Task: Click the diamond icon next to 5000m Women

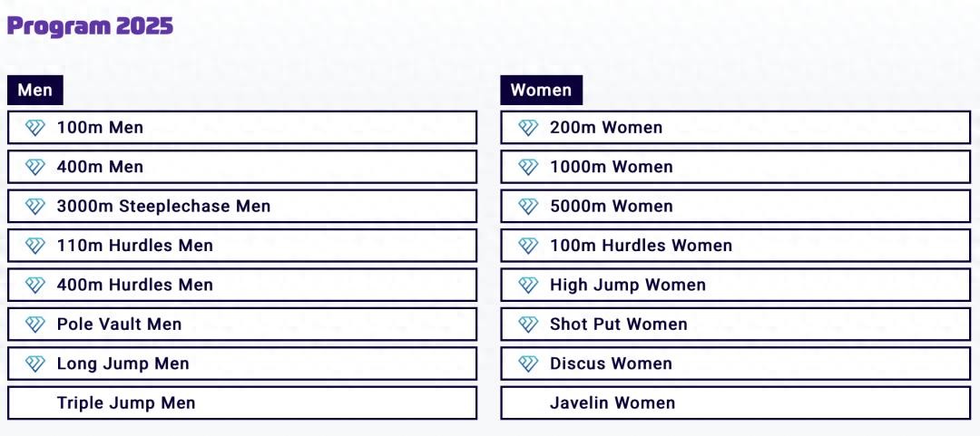Action: pyautogui.click(x=528, y=207)
